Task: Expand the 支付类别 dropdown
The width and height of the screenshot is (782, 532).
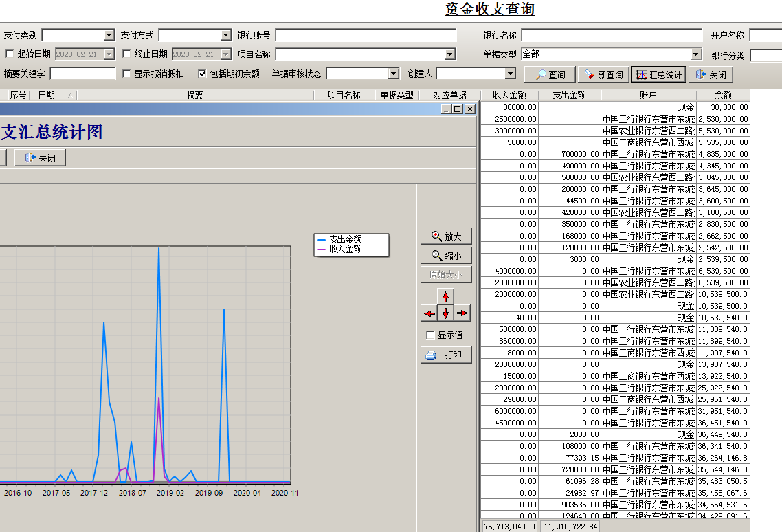Action: click(x=109, y=35)
